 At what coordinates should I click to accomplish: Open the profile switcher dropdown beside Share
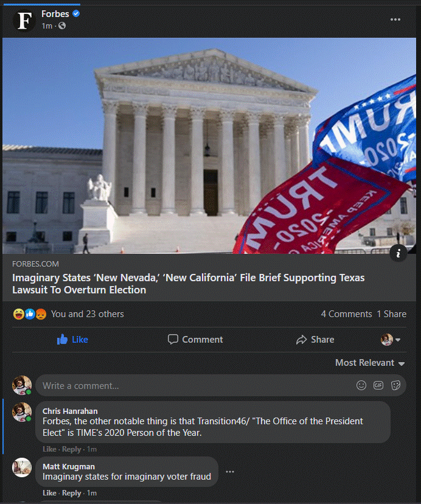[391, 340]
